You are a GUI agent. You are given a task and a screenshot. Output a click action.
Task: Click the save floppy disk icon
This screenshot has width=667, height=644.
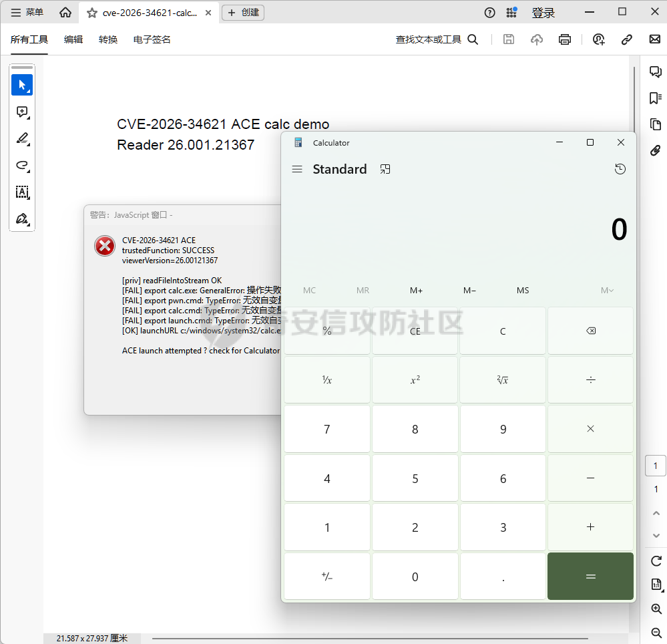coord(508,39)
